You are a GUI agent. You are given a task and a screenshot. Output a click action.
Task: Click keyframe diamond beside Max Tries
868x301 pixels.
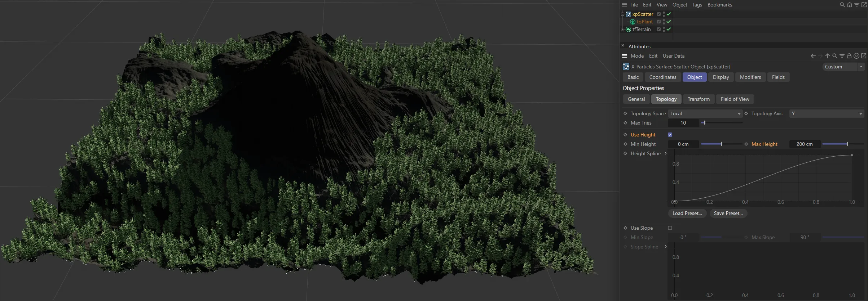(625, 123)
